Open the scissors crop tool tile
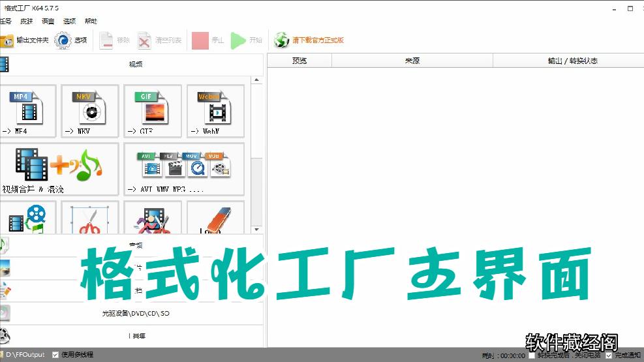 point(90,218)
